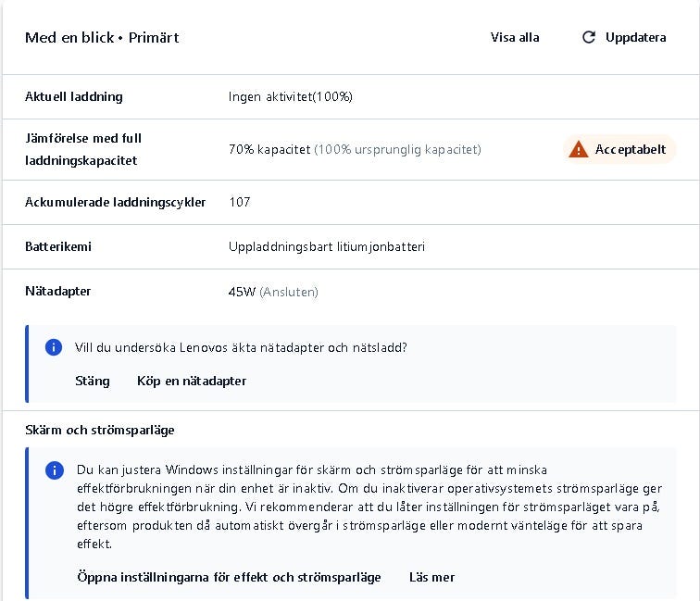Click the Ingen aktivitet(100%) value
Viewport: 700px width, 601px height.
(291, 96)
